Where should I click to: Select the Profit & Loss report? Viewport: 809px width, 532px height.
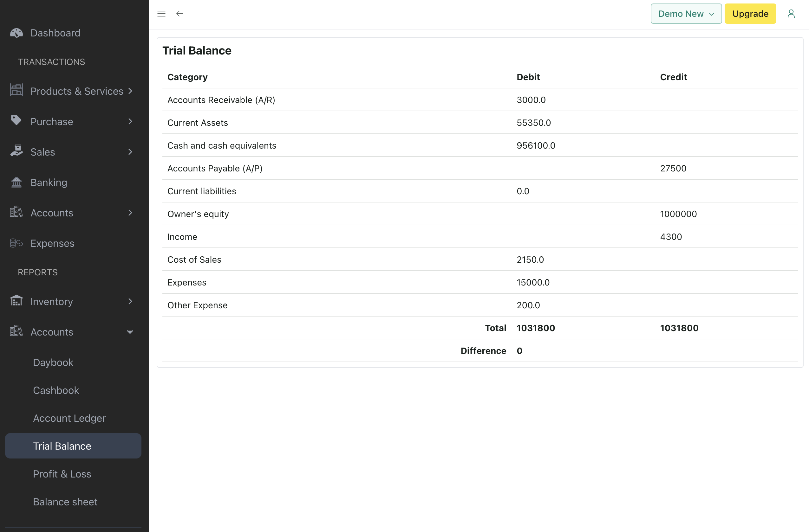coord(62,474)
